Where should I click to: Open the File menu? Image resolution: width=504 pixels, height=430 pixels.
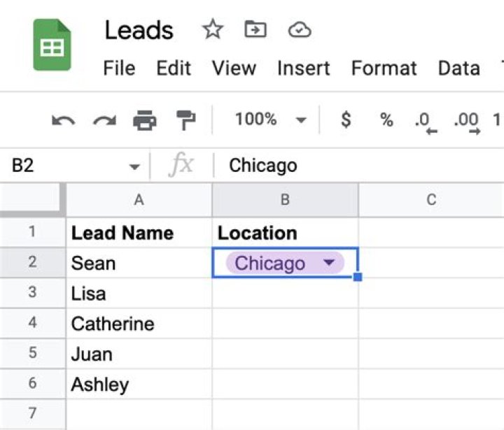point(119,68)
